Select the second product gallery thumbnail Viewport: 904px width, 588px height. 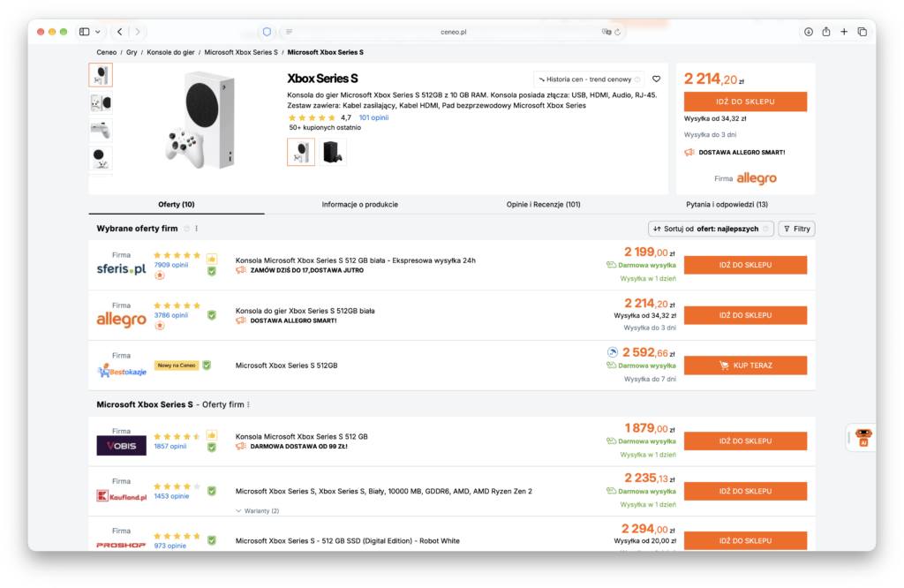[x=101, y=102]
